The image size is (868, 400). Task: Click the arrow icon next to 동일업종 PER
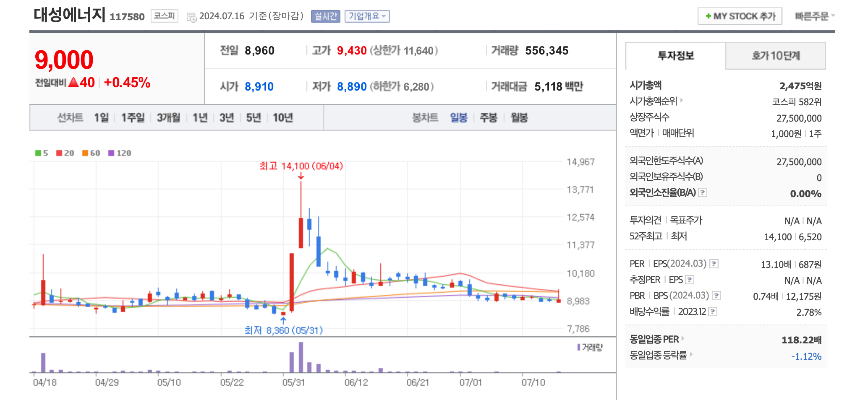(x=683, y=338)
